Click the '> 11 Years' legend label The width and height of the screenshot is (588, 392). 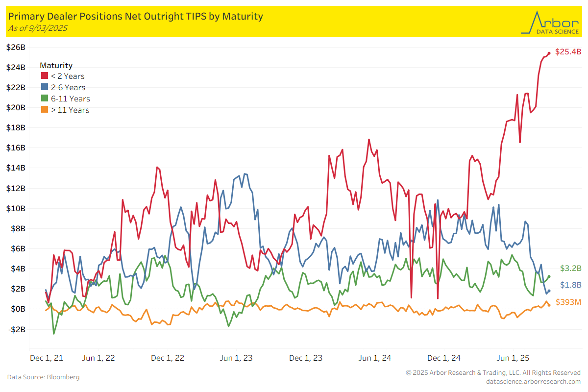(70, 110)
